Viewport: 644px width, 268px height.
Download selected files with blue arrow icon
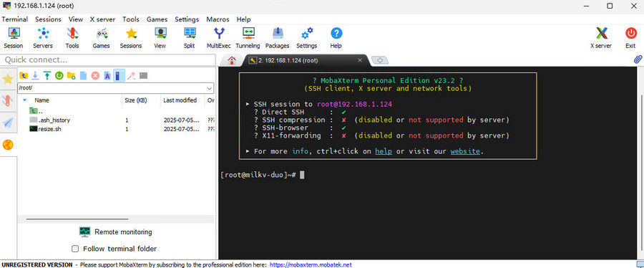(x=35, y=76)
